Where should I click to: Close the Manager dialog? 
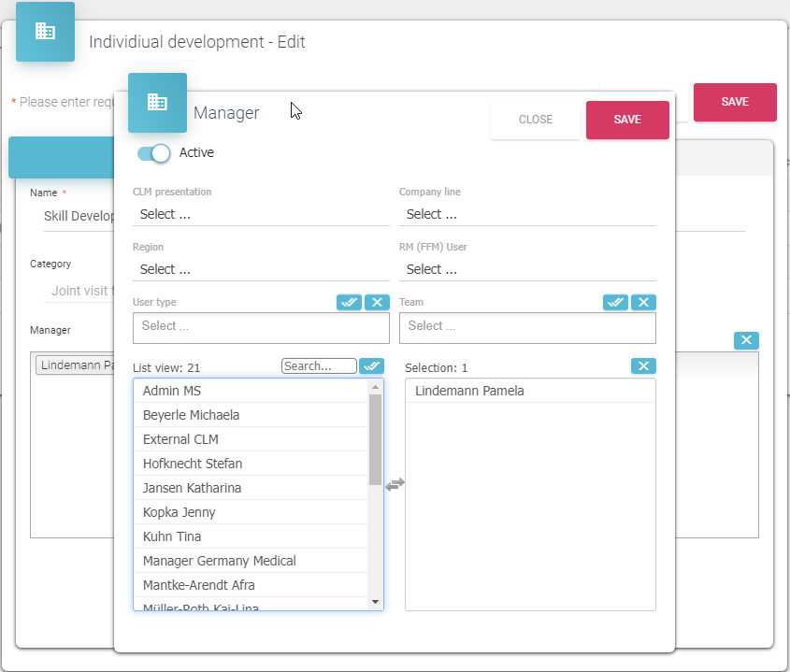click(536, 120)
